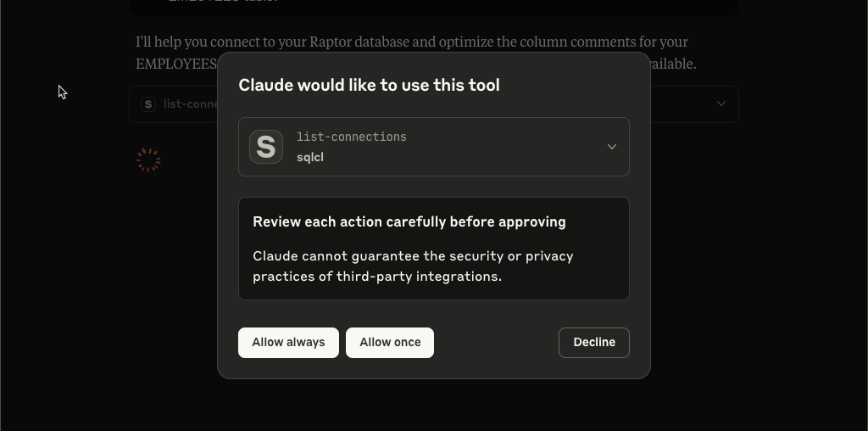
Task: Click the large sqlcl S icon in dialog
Action: [266, 147]
